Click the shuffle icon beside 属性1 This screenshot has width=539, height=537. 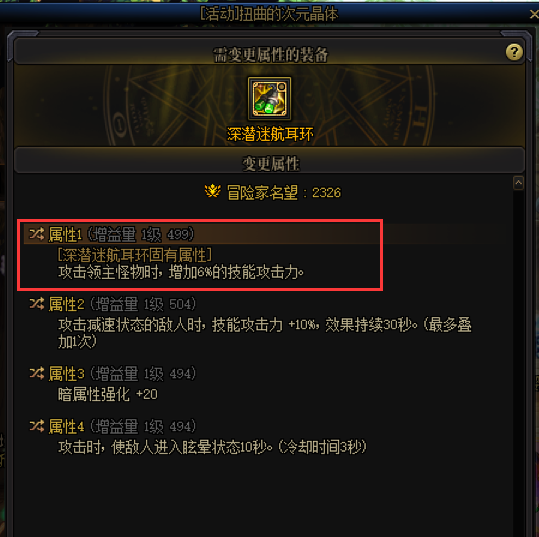pos(36,234)
